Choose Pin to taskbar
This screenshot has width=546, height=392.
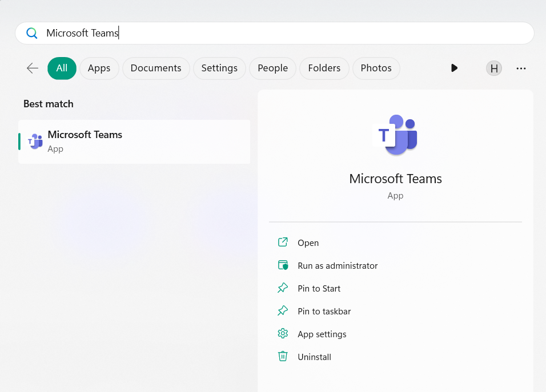click(x=324, y=312)
